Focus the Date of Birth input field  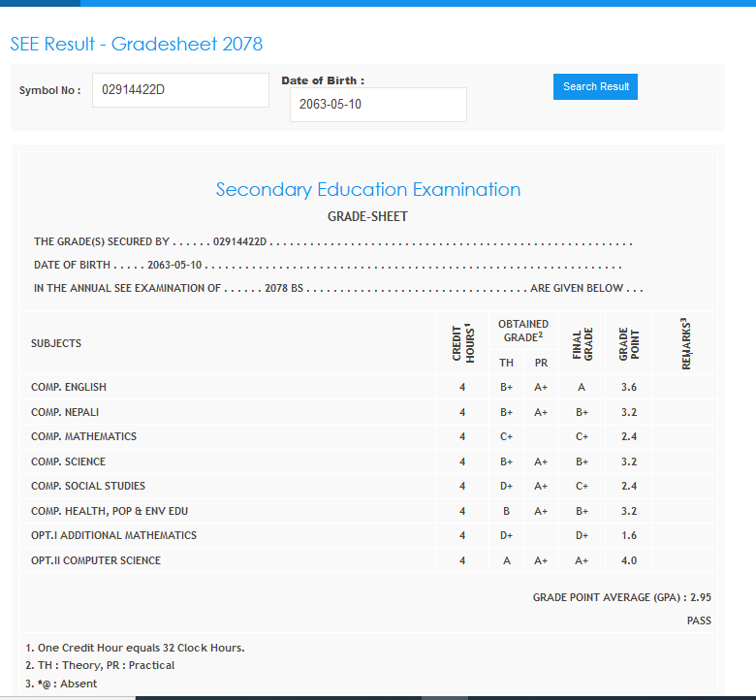tap(378, 105)
